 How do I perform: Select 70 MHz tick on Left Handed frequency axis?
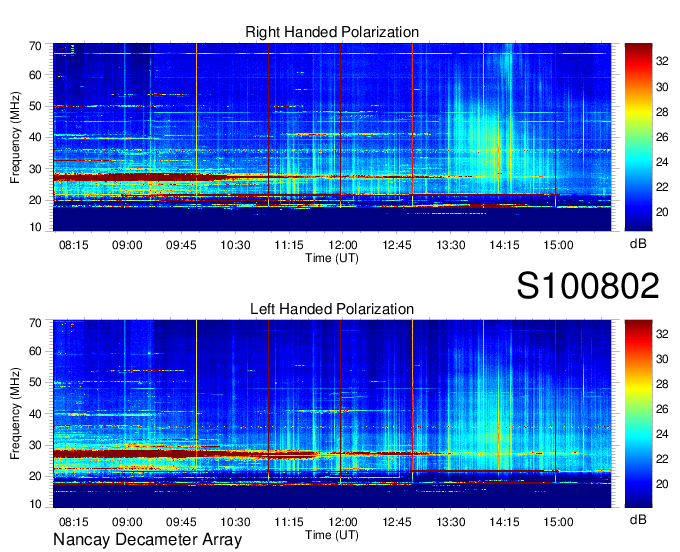35,323
